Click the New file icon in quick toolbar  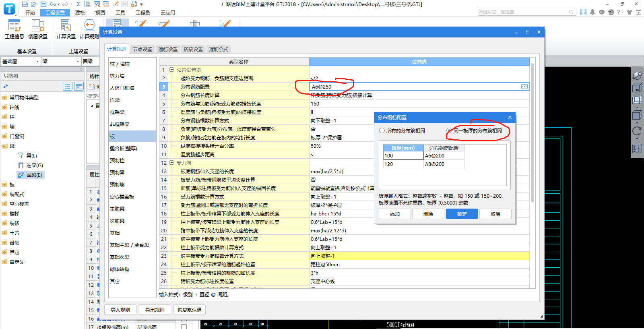click(x=25, y=4)
